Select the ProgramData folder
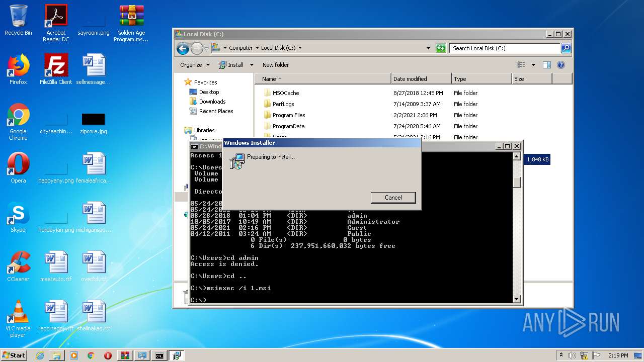Screen dimensions: 644x362 [288, 126]
